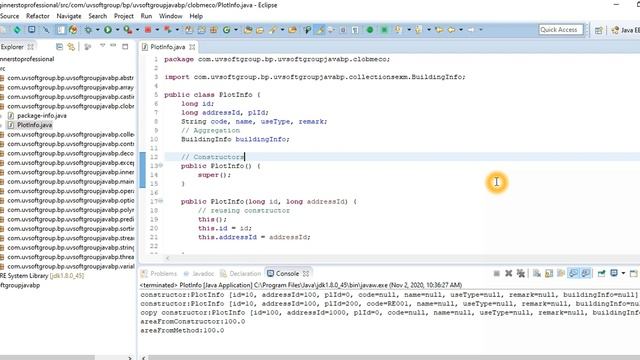Open the Debug dropdown arrow
The image size is (640, 360).
point(98,30)
